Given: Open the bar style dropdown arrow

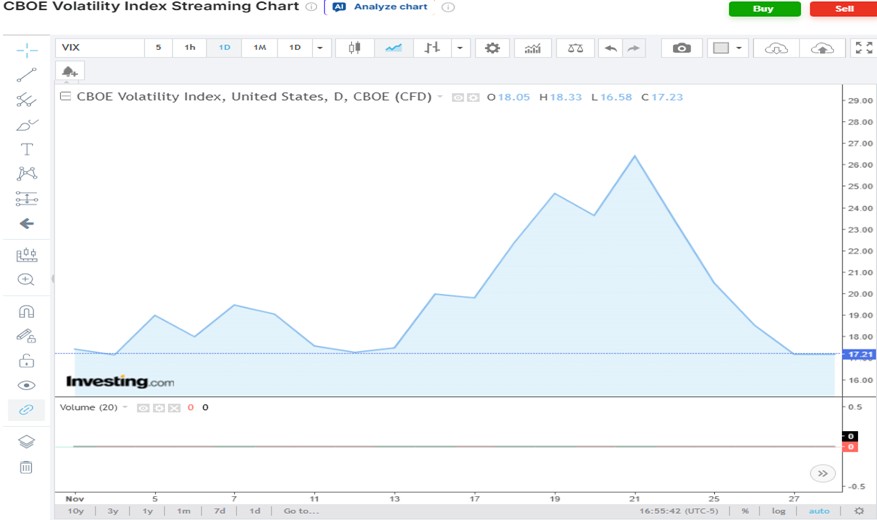Looking at the screenshot, I should (460, 48).
